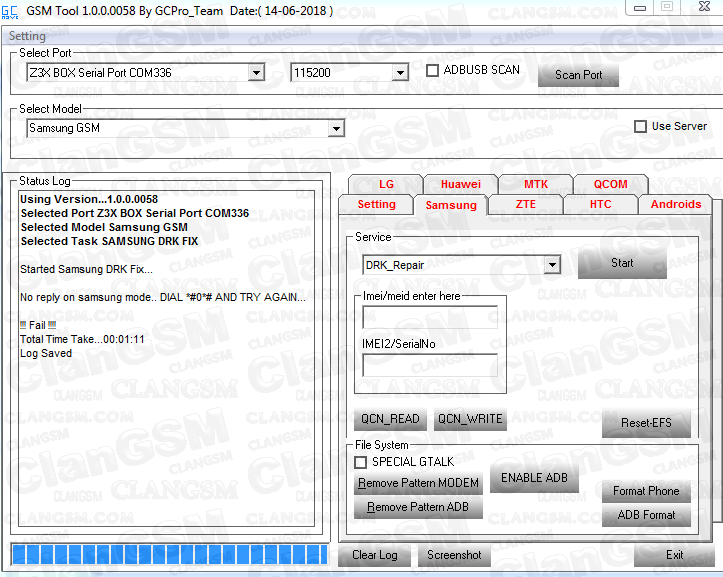Click the DRK_Repair service combo box
Image resolution: width=723 pixels, height=577 pixels.
(x=462, y=265)
